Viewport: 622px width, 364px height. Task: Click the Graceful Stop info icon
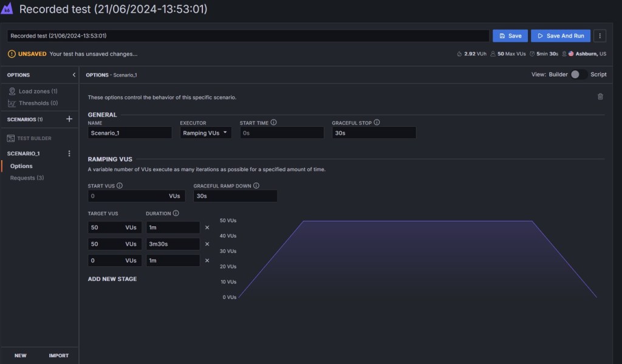[x=377, y=123]
